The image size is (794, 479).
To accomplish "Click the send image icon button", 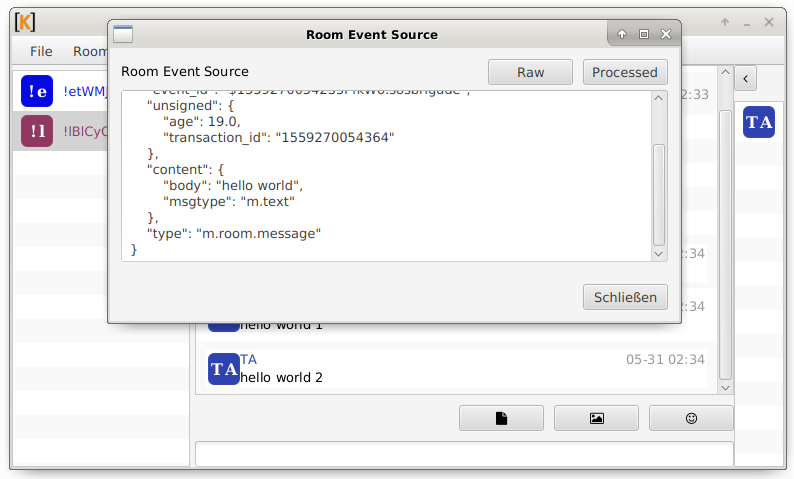I will [x=596, y=418].
